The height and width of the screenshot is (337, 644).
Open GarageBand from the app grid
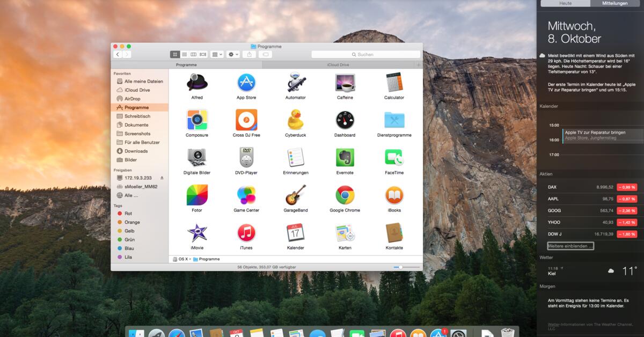point(295,195)
